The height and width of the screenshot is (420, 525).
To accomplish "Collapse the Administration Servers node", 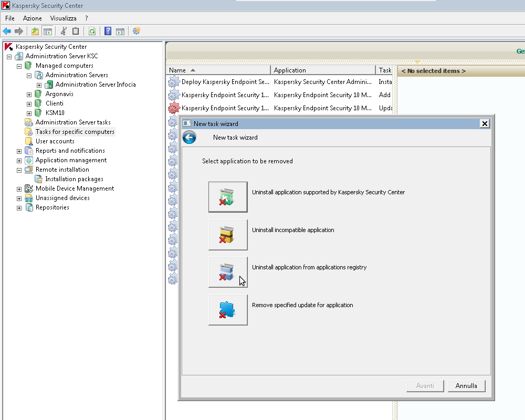I will pyautogui.click(x=29, y=76).
